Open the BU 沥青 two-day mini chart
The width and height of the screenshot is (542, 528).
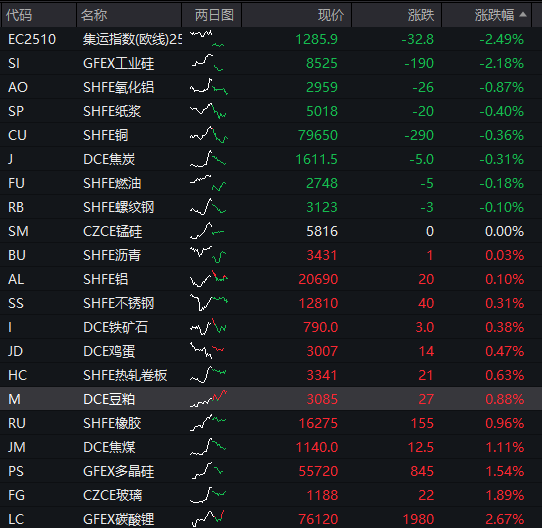tap(208, 255)
